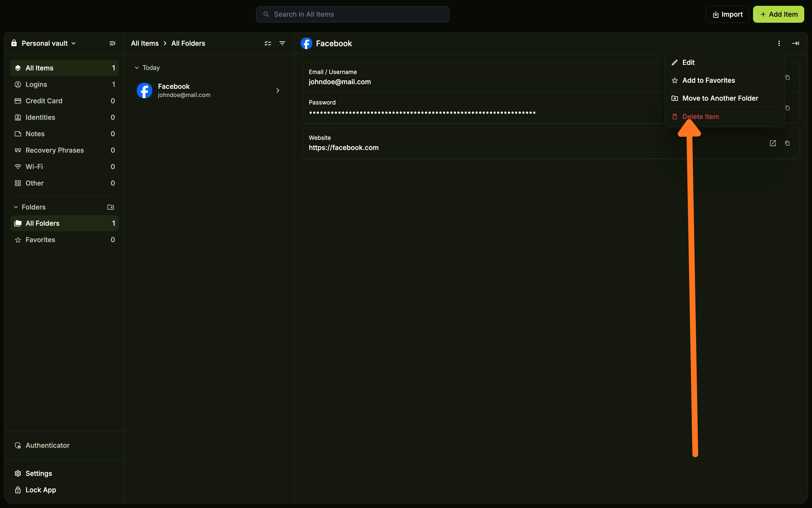Image resolution: width=812 pixels, height=508 pixels.
Task: Select All Items category
Action: point(65,68)
